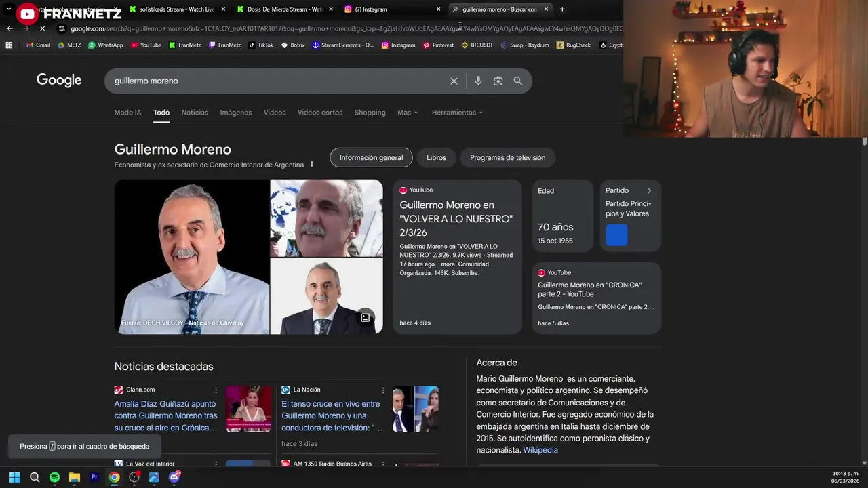Open the YouTube bookmark
The width and height of the screenshot is (868, 488).
pyautogui.click(x=146, y=45)
